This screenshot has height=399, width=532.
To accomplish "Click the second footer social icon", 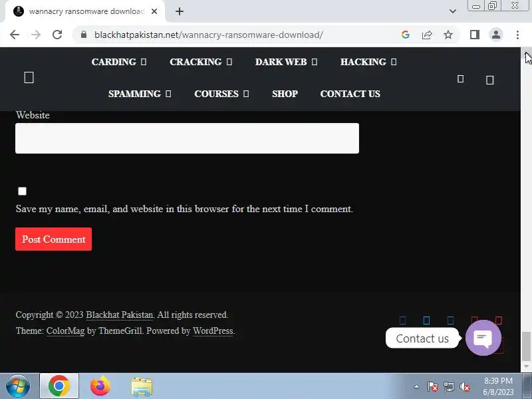I will point(426,321).
